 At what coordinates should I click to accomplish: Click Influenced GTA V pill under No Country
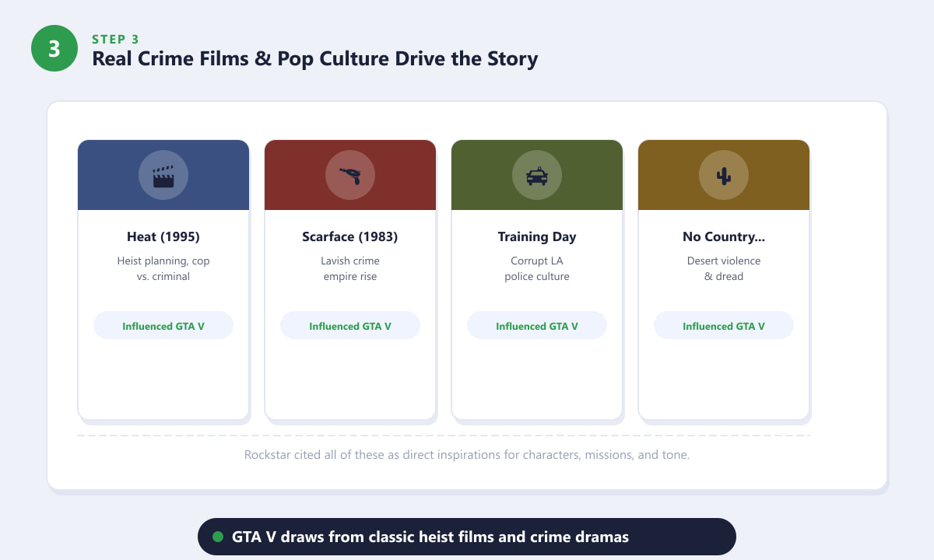click(x=724, y=325)
